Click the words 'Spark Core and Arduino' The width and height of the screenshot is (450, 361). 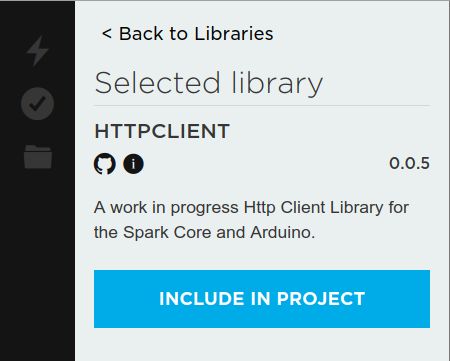coord(219,232)
